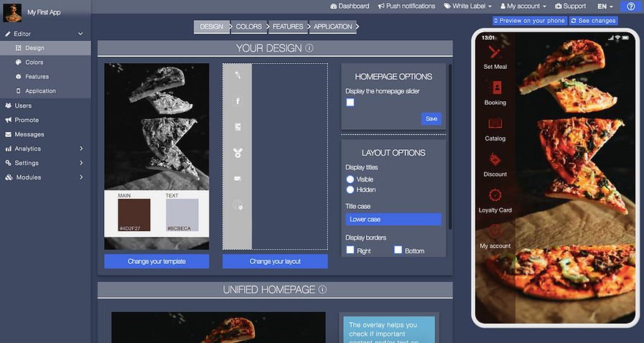Click the Loyalty Card icon in phone preview

coord(495,195)
